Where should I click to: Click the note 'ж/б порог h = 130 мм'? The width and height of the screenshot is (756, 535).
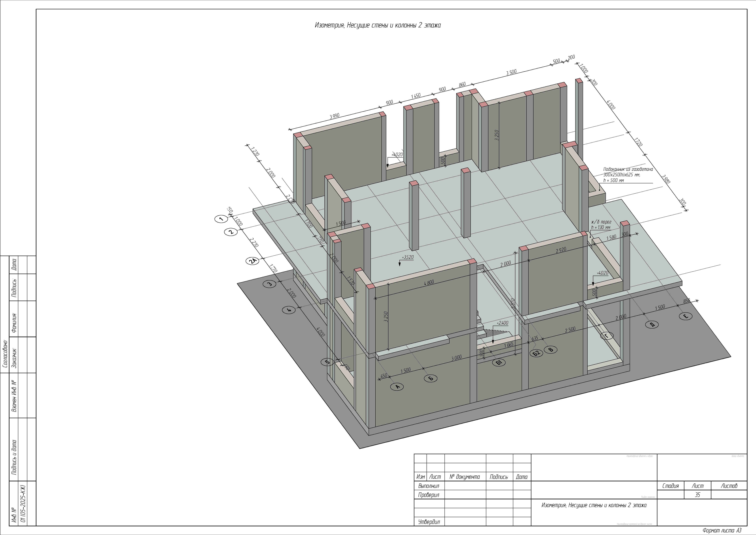point(601,225)
